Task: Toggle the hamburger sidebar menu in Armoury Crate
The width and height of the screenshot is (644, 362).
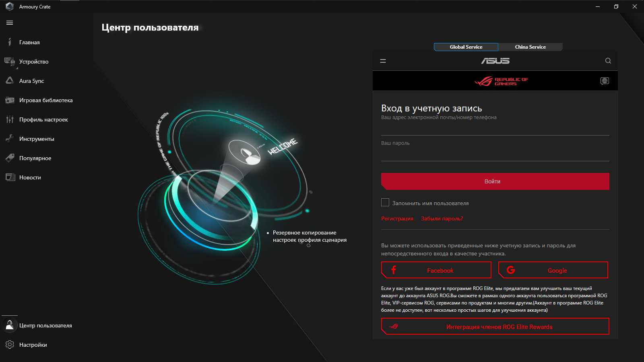Action: tap(10, 23)
